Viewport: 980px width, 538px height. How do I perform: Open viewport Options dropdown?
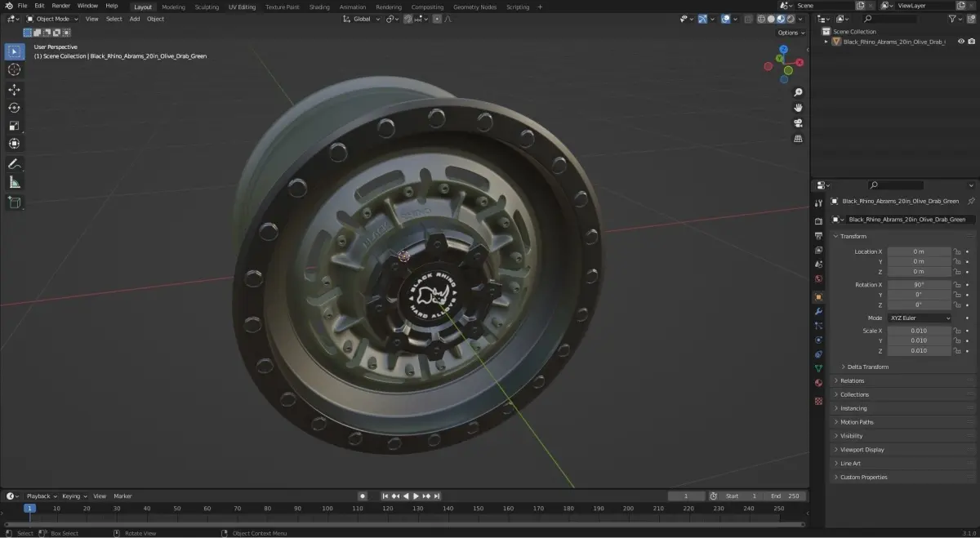tap(791, 33)
